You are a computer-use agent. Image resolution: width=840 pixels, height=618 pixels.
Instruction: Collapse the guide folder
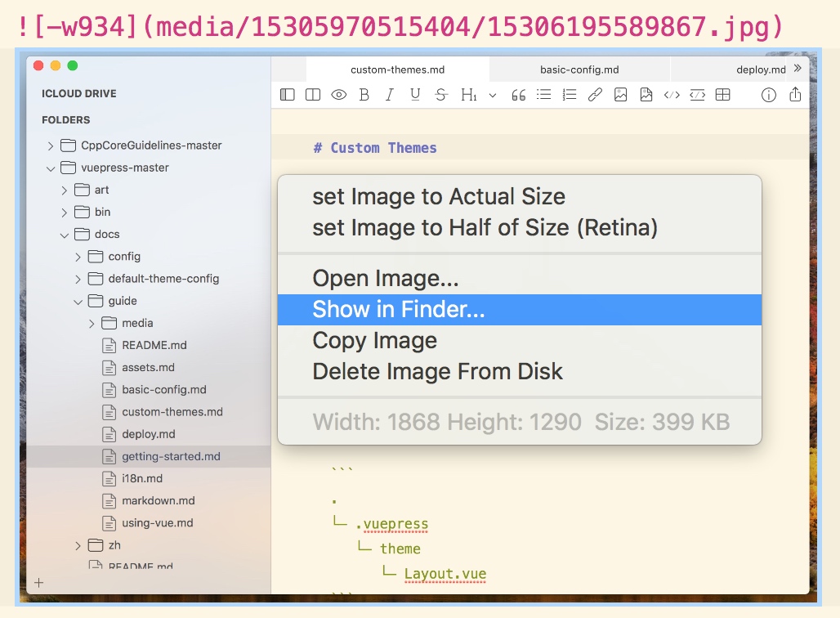click(78, 302)
